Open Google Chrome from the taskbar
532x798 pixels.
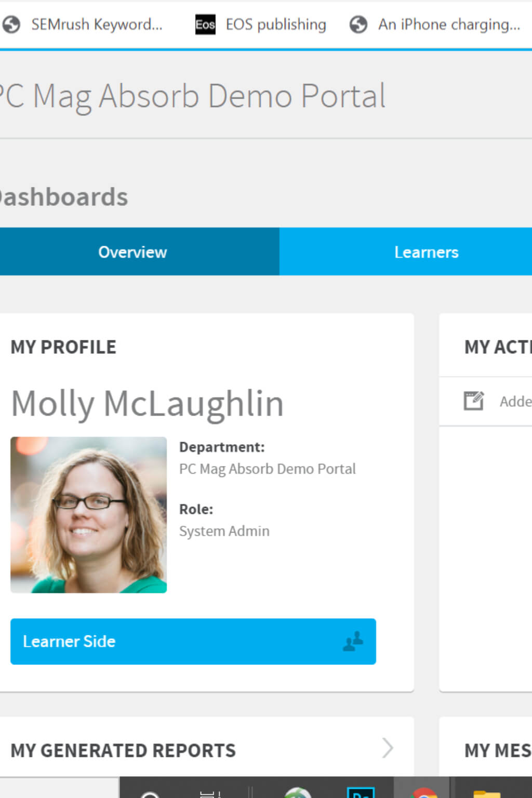(x=423, y=792)
